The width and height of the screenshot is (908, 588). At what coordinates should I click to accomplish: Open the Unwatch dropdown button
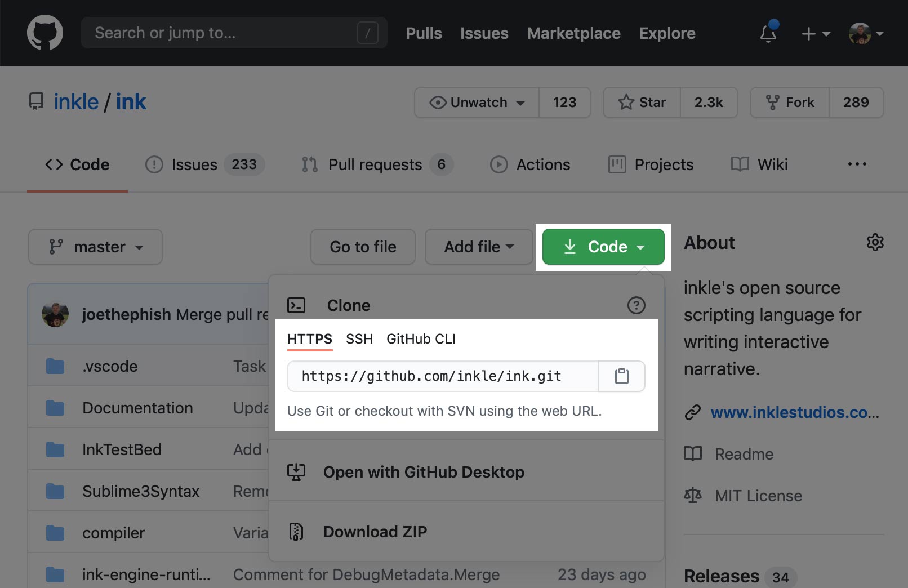point(477,103)
